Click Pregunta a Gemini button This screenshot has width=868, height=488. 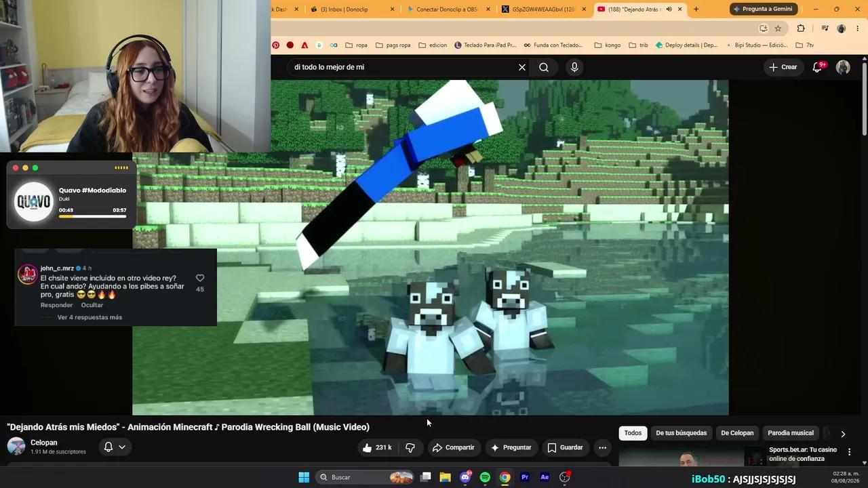pos(763,9)
